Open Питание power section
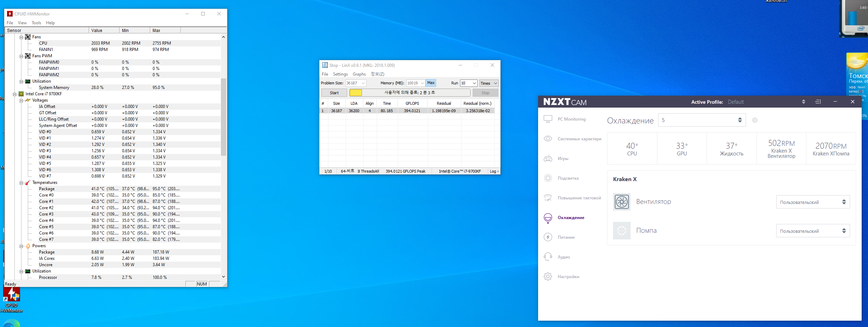868x327 pixels. [x=559, y=237]
